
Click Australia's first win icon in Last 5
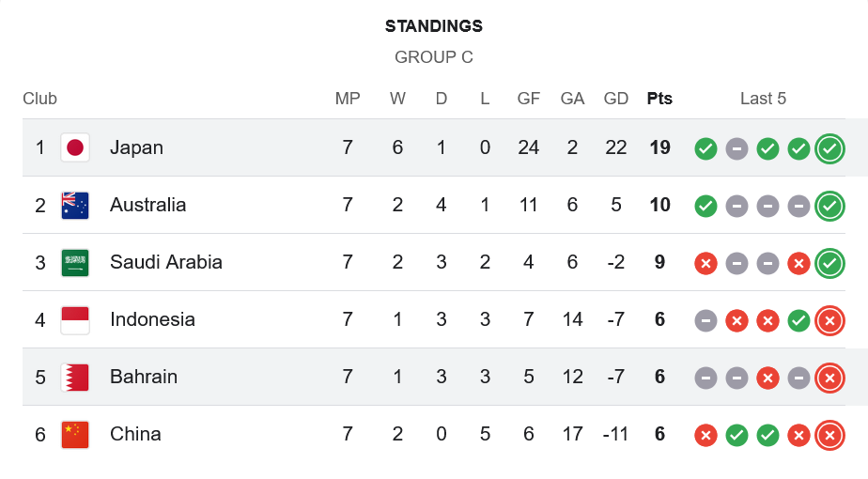coord(705,206)
